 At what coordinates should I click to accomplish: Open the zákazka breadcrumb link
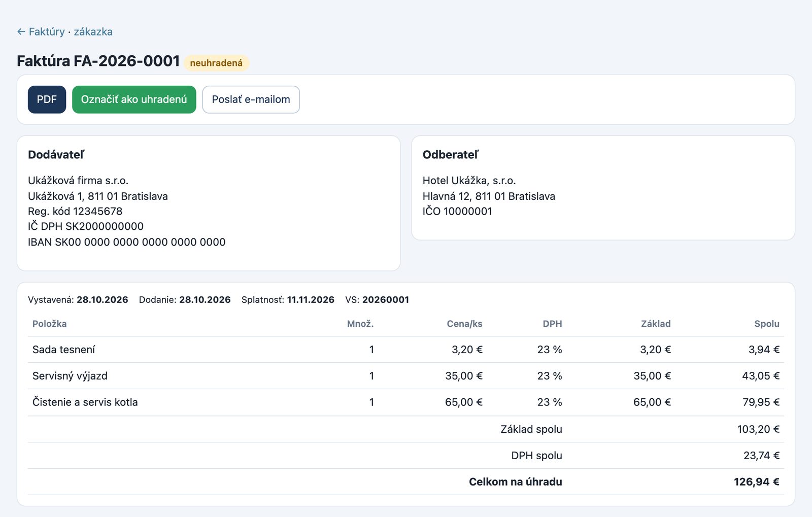point(93,31)
